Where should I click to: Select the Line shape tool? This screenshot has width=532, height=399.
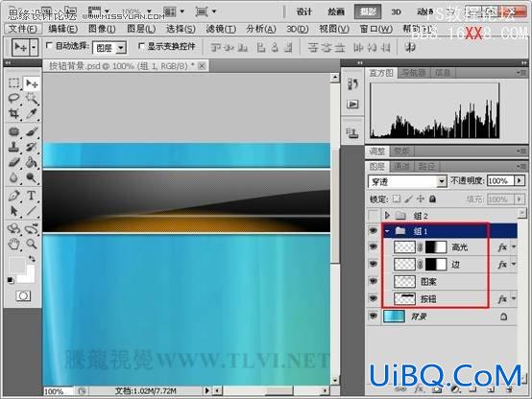click(x=32, y=211)
